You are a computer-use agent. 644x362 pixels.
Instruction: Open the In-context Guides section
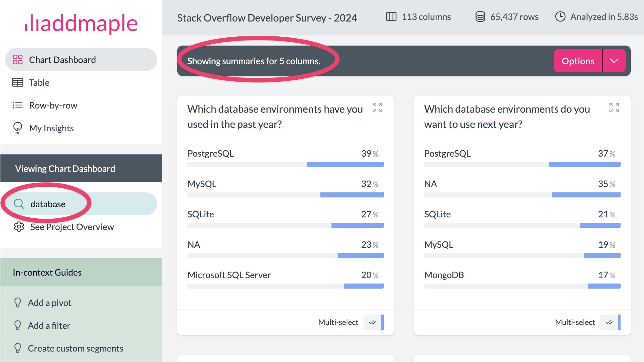point(47,272)
